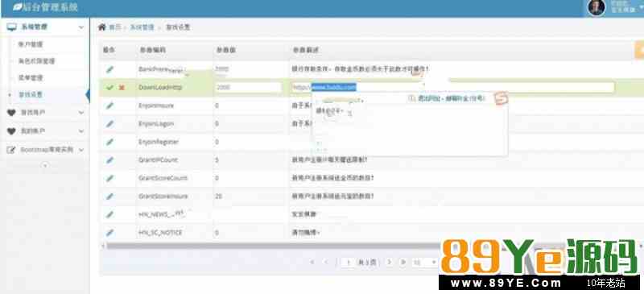Click the DownLoadHttp description URL input
The height and width of the screenshot is (294, 644).
[x=452, y=87]
